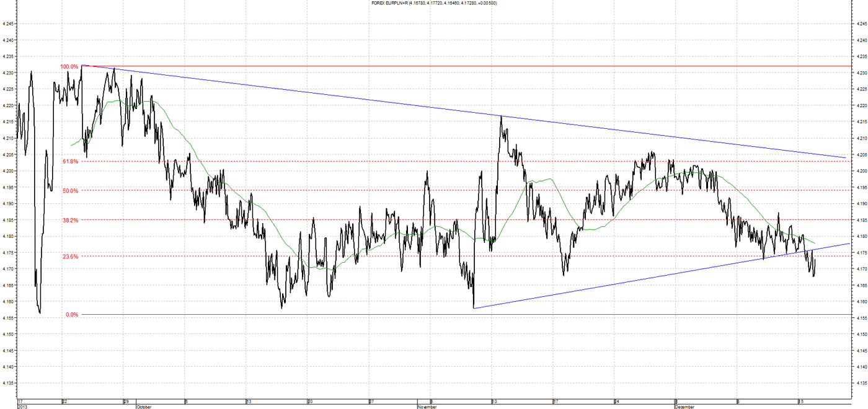This screenshot has width=868, height=409.
Task: Click the last black price bar
Action: coord(814,268)
